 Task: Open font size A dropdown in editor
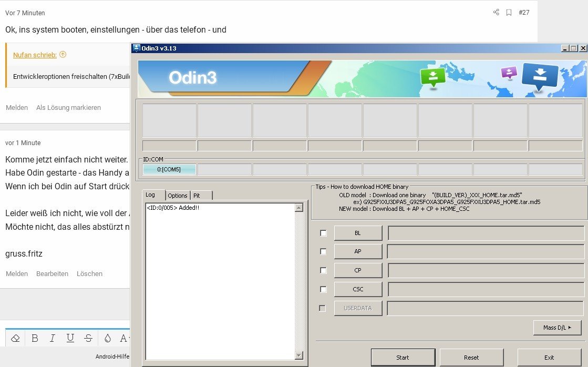coord(124,338)
